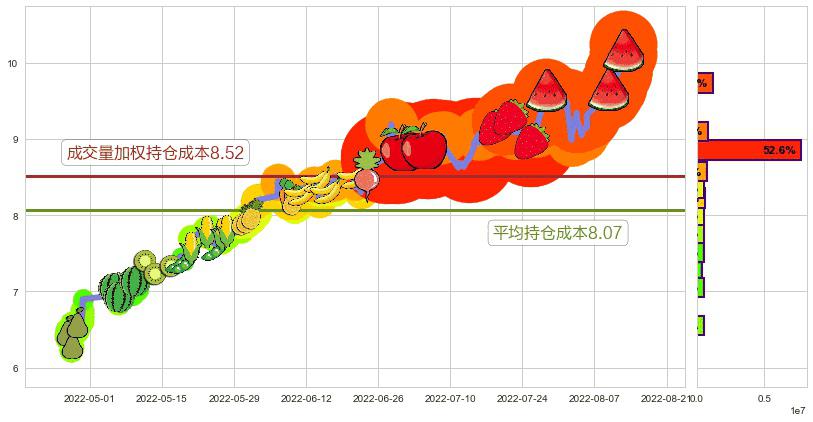Click the 平均持仓成本8.07 label

click(558, 234)
